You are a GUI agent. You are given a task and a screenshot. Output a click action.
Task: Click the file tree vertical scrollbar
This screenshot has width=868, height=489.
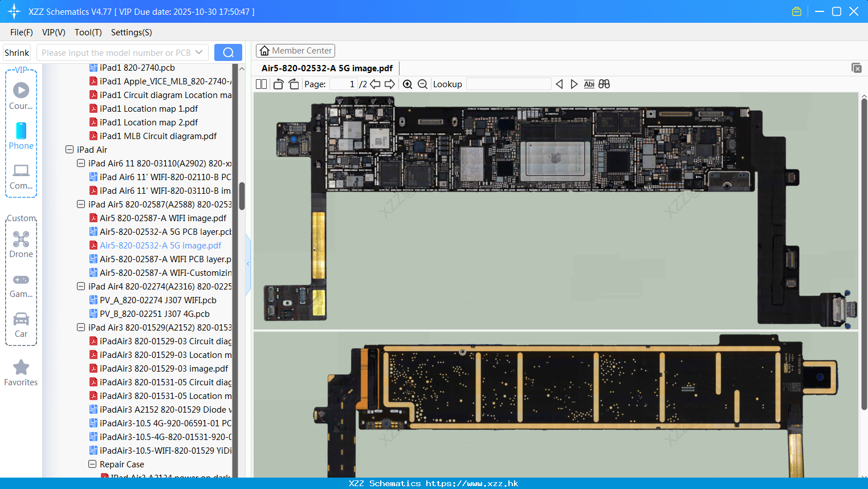click(242, 196)
